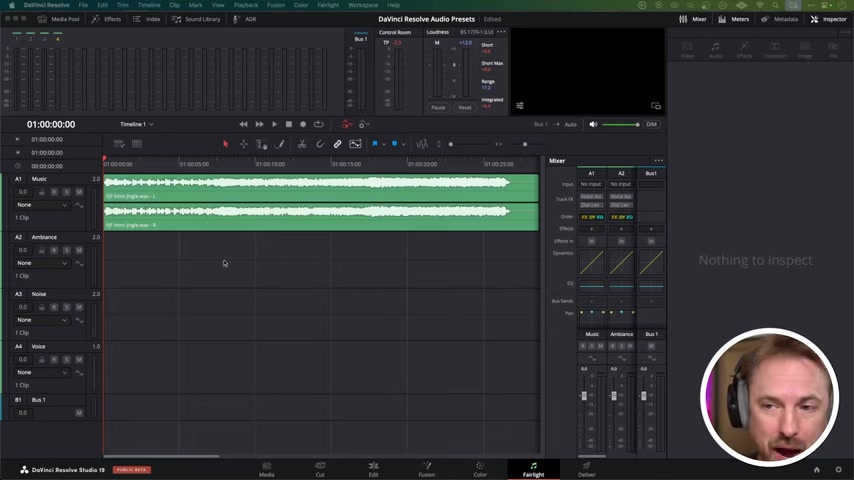Toggle the DIM button

(651, 124)
